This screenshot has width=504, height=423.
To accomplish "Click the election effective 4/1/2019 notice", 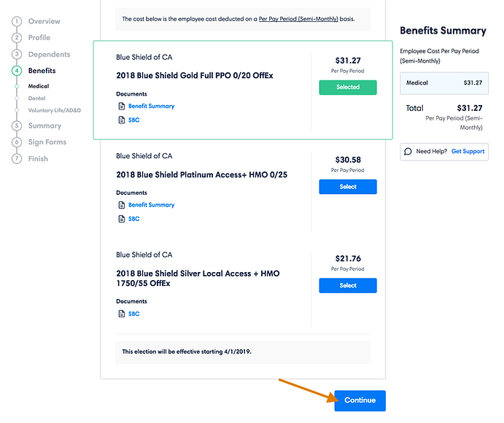I will tap(243, 352).
